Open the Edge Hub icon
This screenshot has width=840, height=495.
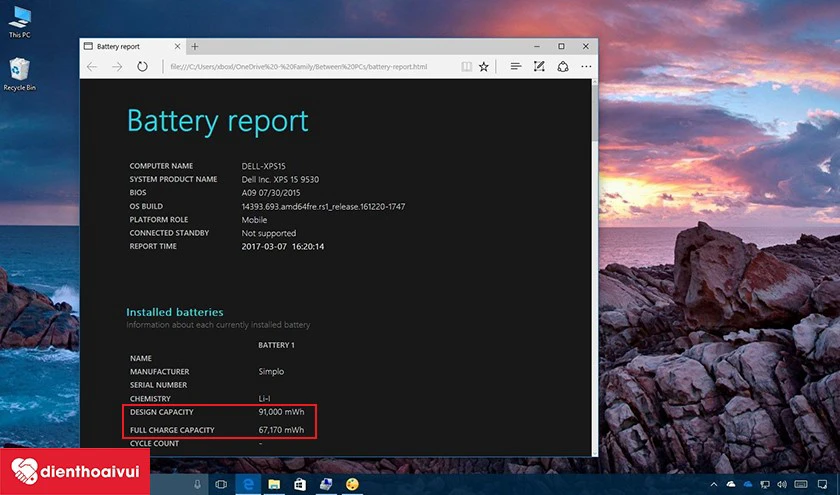coord(515,66)
